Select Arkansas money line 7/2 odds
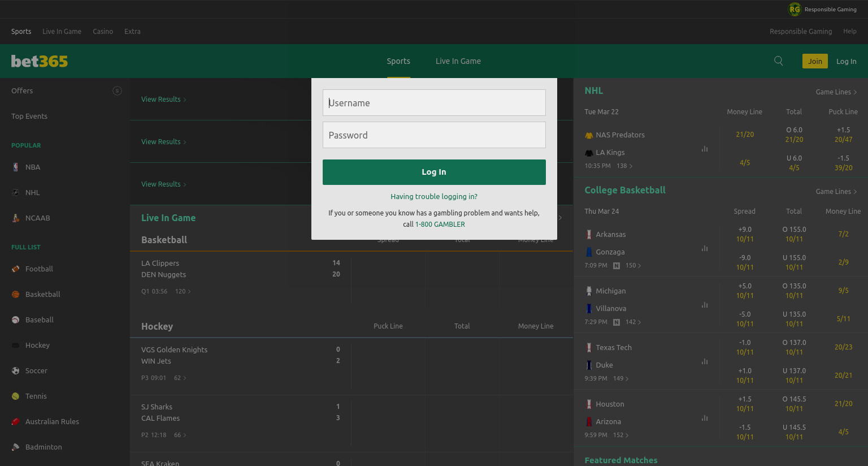The image size is (868, 466). pos(843,234)
